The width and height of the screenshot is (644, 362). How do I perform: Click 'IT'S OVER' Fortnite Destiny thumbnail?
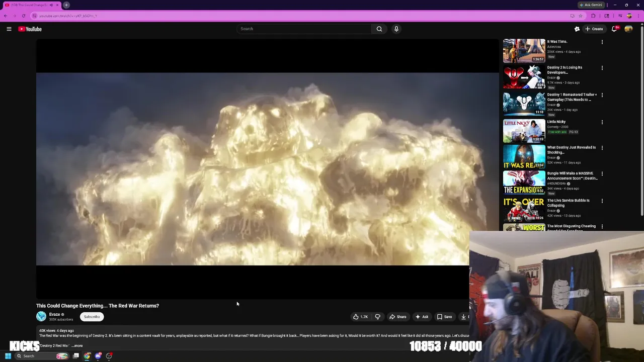click(x=524, y=210)
